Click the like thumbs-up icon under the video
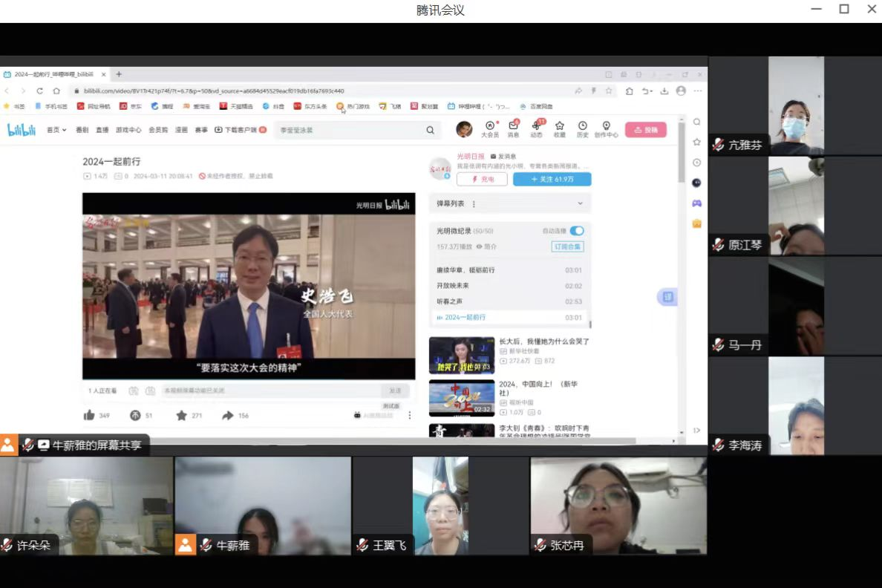Screen dimensions: 882x588 [89, 416]
